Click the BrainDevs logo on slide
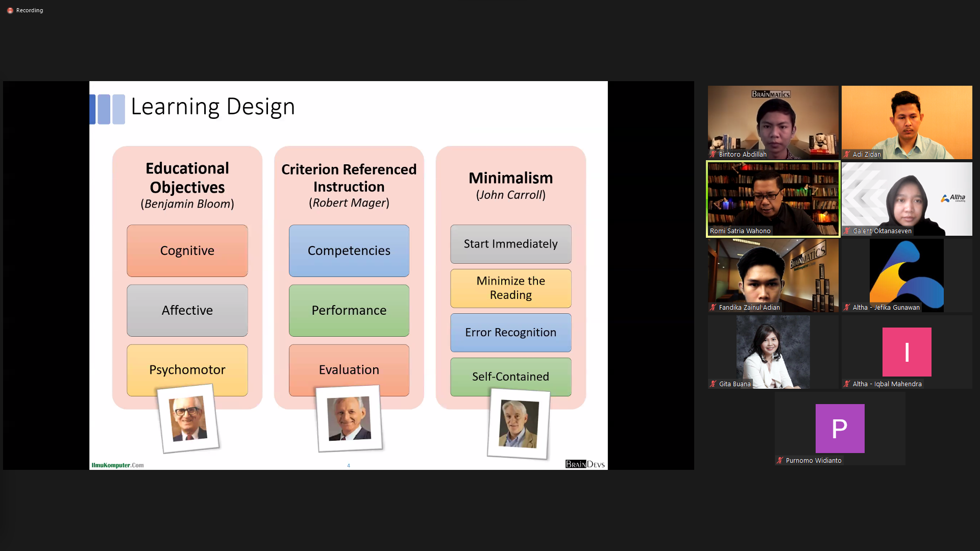 pos(585,464)
